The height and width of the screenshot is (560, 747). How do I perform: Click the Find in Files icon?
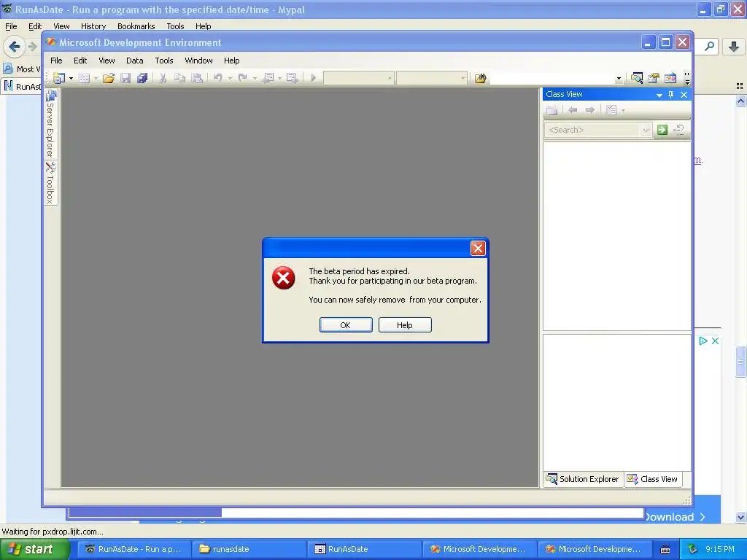point(480,78)
